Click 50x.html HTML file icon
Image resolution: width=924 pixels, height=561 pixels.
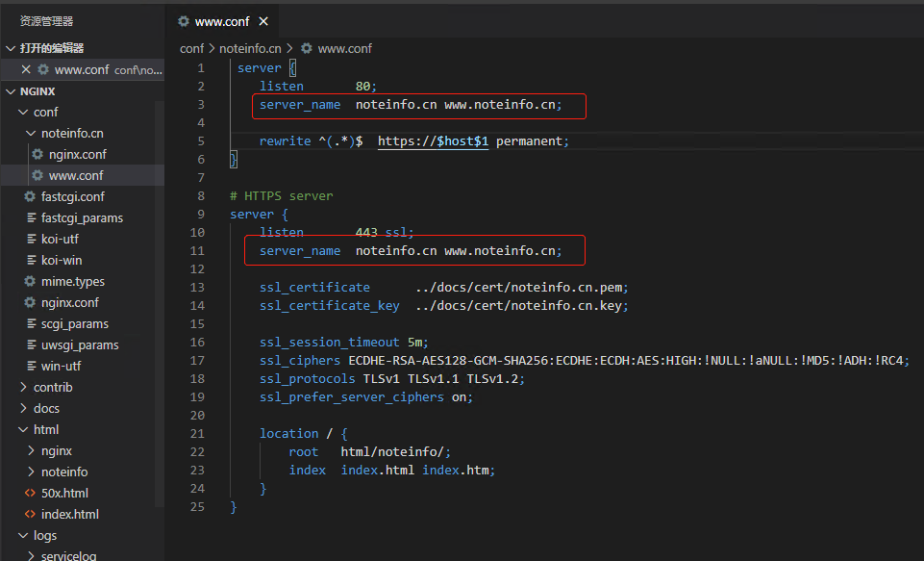[30, 493]
